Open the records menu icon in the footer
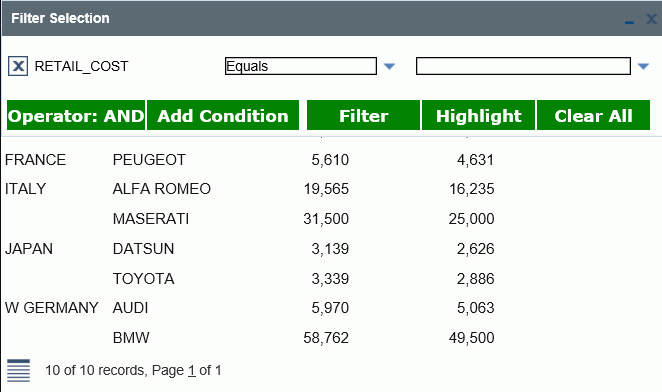Image resolution: width=662 pixels, height=392 pixels. 19,370
